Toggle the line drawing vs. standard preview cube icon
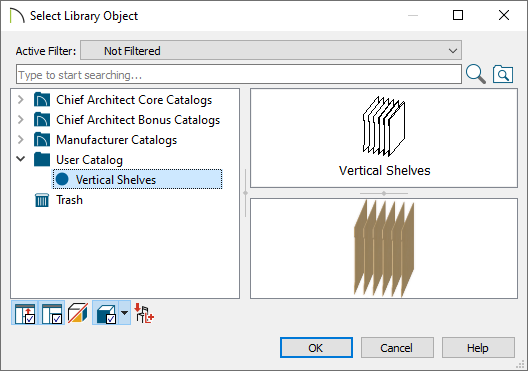The image size is (528, 371). pyautogui.click(x=78, y=313)
